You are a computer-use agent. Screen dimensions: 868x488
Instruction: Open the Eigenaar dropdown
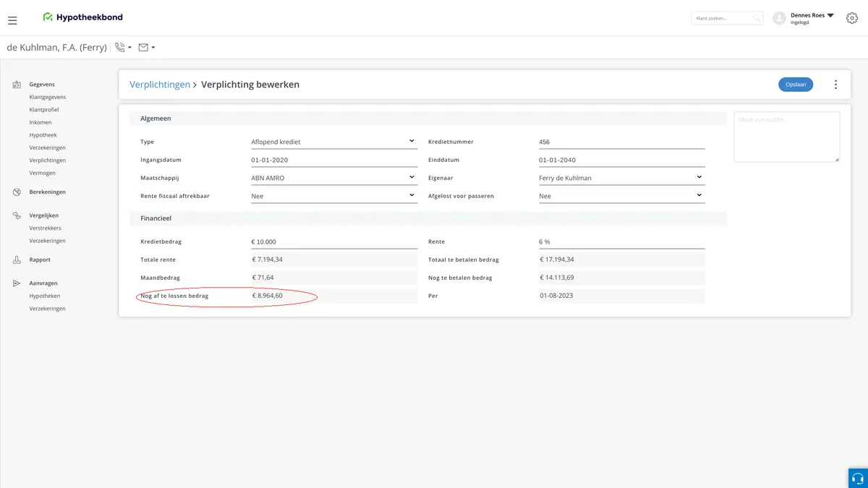(621, 178)
